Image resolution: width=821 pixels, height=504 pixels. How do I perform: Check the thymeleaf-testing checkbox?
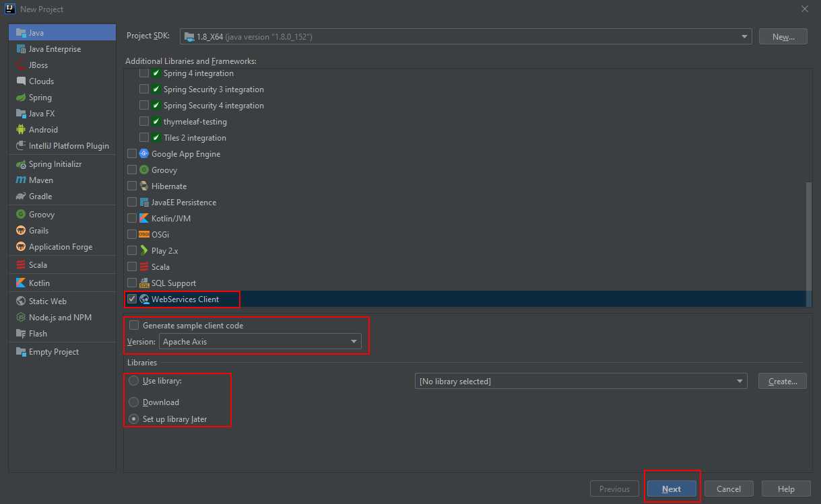(x=144, y=121)
